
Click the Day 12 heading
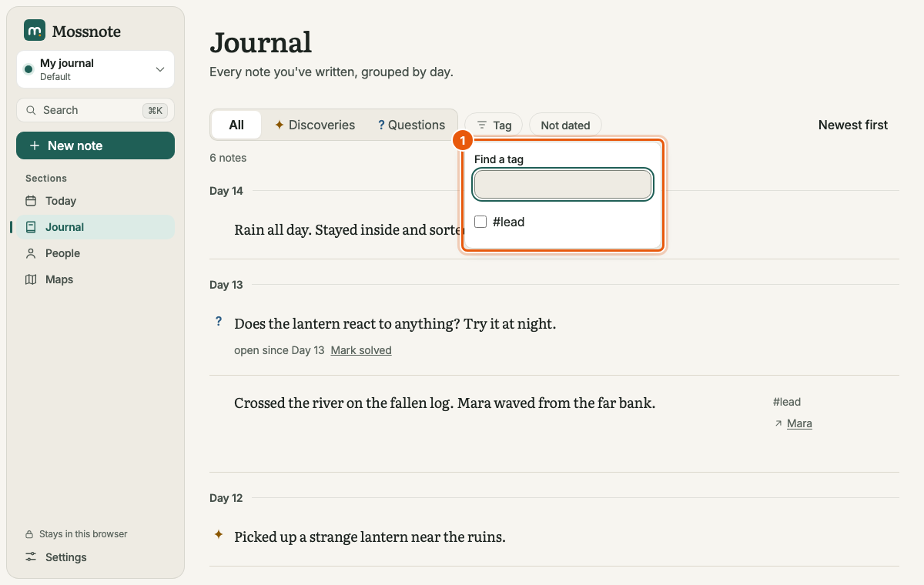(x=226, y=498)
